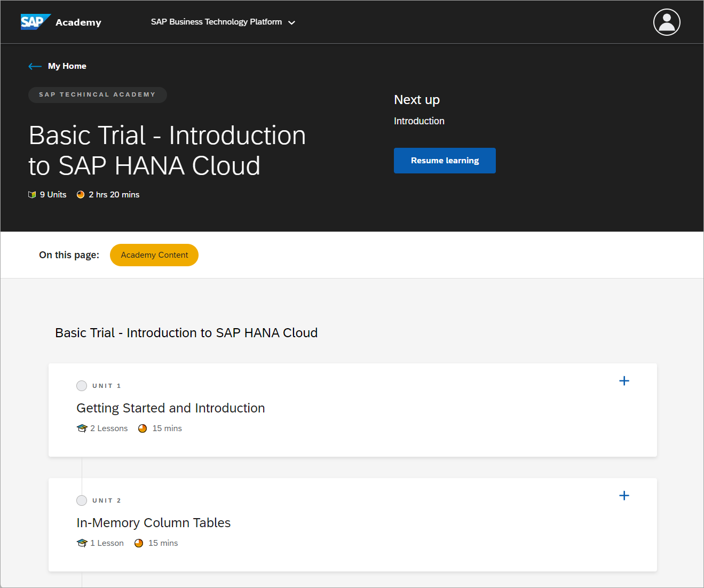Open the Getting Started and Introduction unit title

171,408
